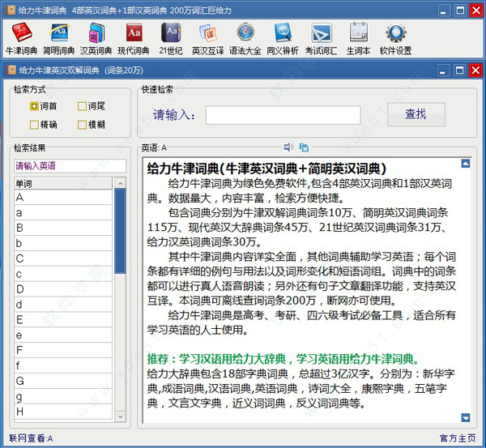This screenshot has height=448, width=486.
Task: Select uppercase H in word list
Action: tap(63, 412)
